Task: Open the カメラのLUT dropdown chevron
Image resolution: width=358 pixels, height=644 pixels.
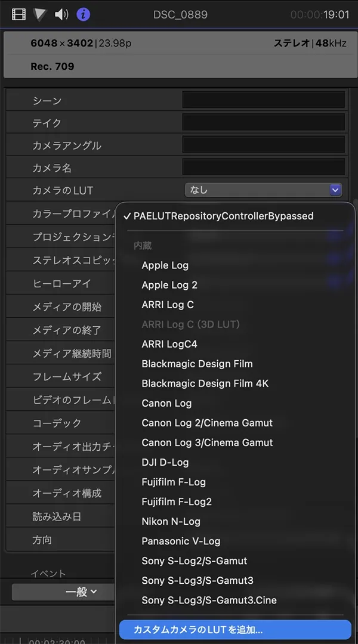Action: click(335, 189)
